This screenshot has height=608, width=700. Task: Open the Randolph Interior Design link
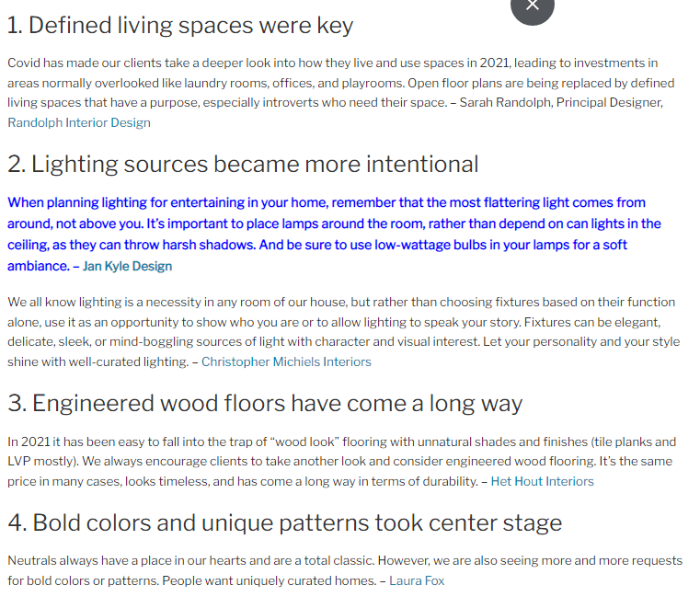tap(79, 122)
